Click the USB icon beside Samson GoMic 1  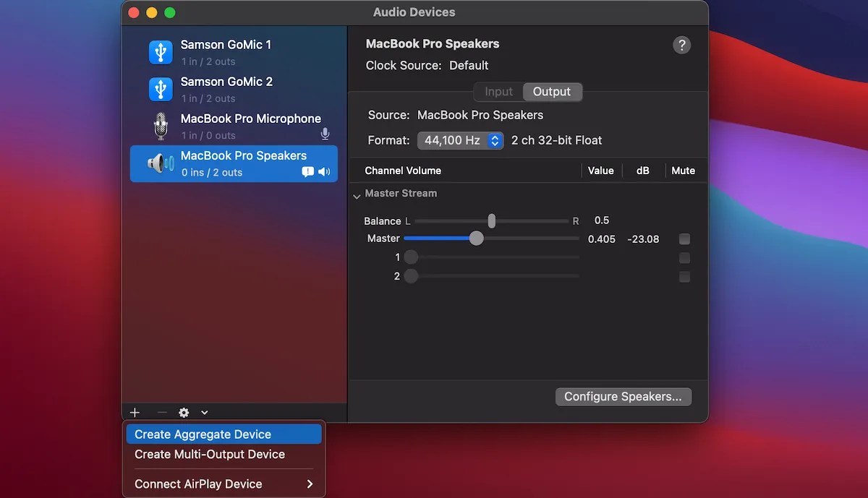160,52
